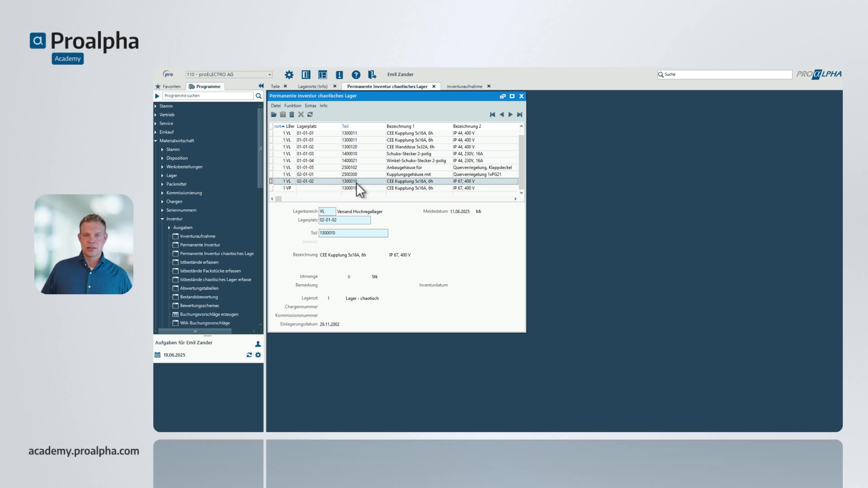Select row checkbox for the VP row

[x=271, y=188]
